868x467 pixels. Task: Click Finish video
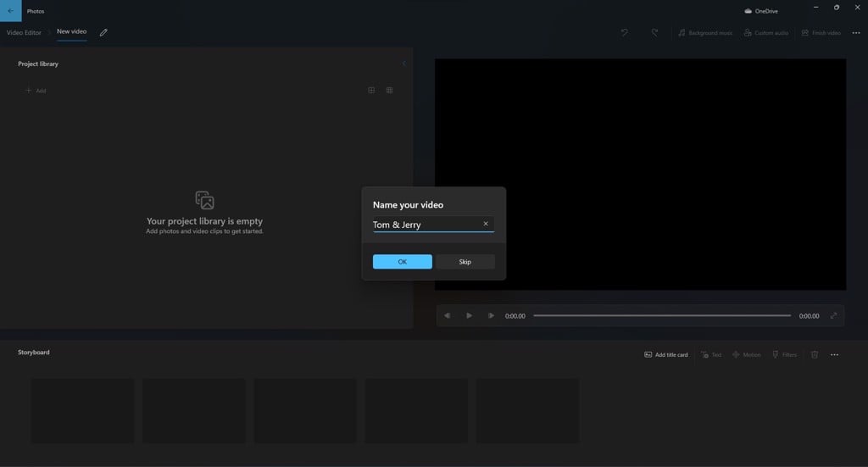(821, 33)
